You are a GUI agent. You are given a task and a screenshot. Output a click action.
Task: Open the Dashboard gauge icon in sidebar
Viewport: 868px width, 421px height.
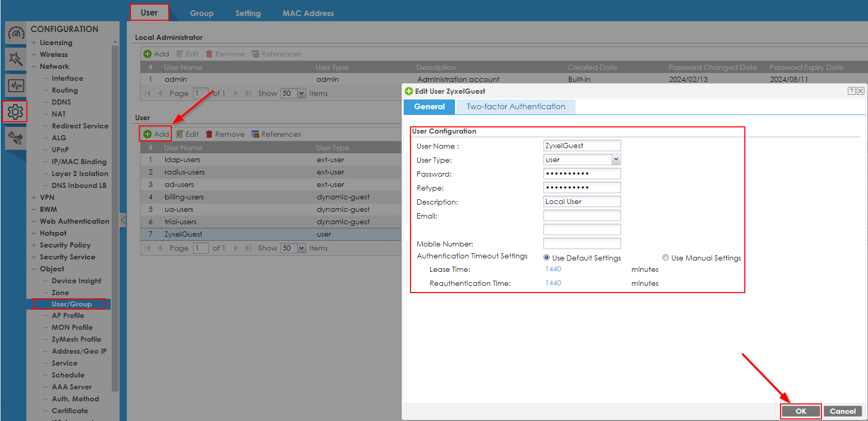[16, 34]
